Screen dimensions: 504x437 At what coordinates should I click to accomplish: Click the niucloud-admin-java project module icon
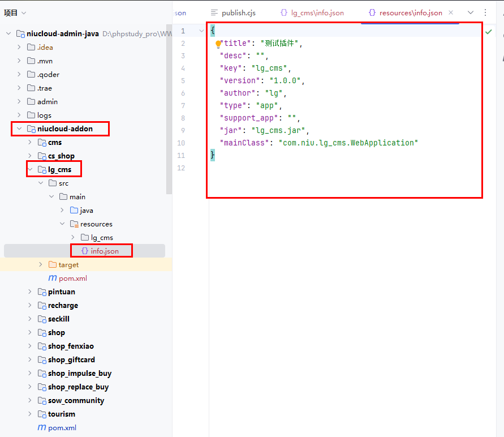(20, 34)
